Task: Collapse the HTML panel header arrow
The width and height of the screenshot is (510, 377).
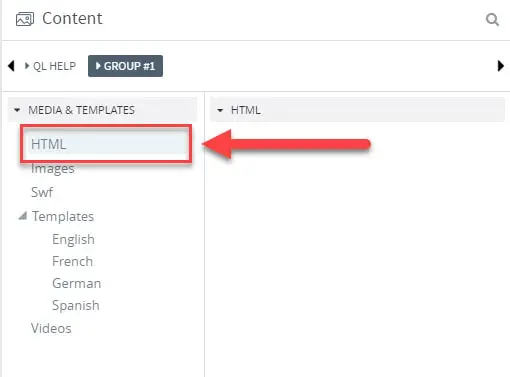Action: coord(220,110)
